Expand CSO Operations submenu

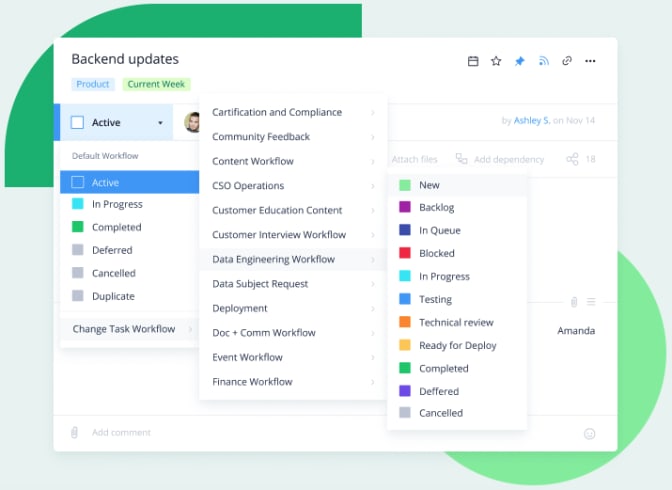(293, 186)
